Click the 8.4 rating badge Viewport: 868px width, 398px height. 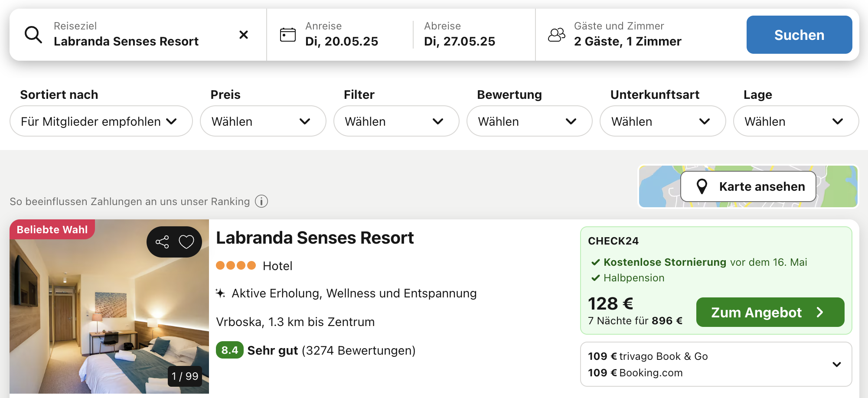[x=230, y=350]
